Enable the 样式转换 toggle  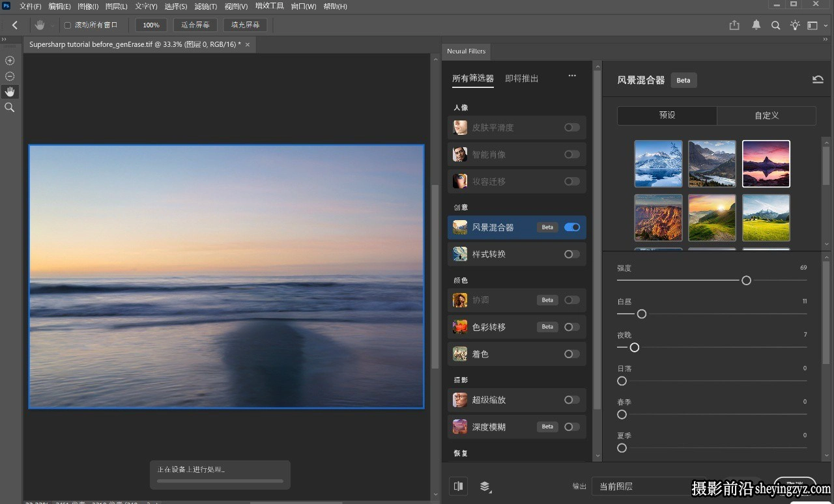pos(572,254)
